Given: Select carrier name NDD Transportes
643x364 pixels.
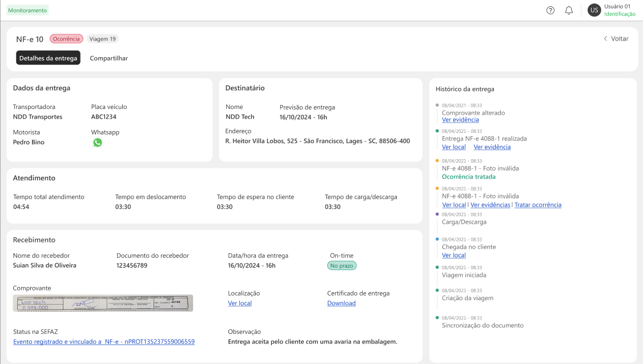Looking at the screenshot, I should tap(38, 117).
